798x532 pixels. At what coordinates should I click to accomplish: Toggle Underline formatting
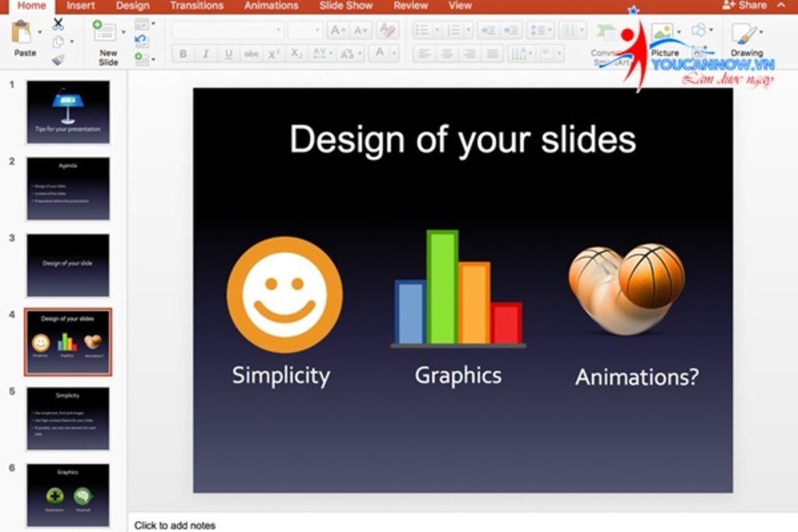click(228, 54)
